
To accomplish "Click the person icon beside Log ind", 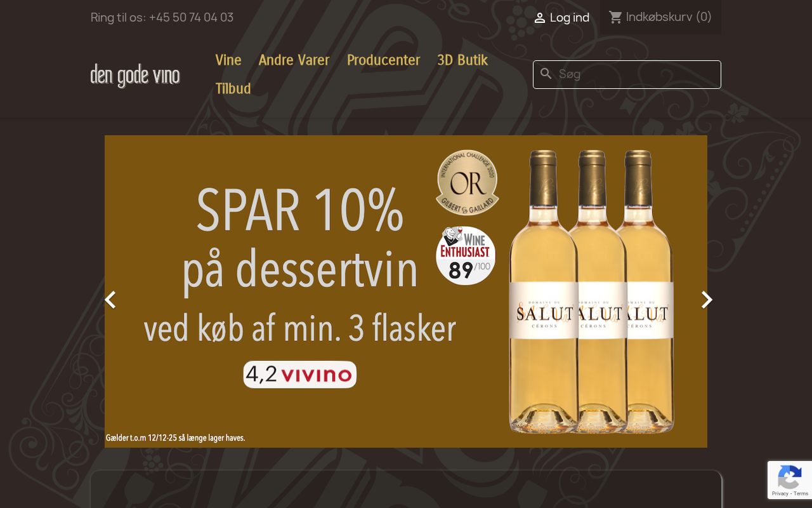I will tap(540, 18).
